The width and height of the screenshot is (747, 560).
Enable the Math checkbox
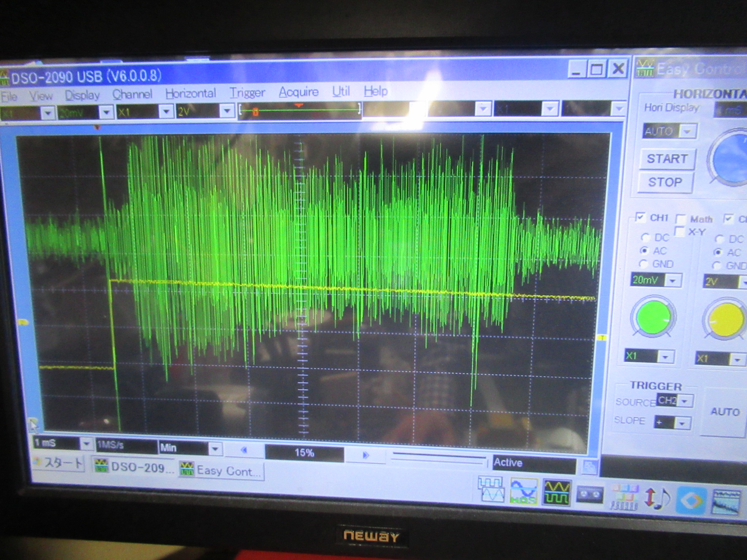[x=680, y=219]
